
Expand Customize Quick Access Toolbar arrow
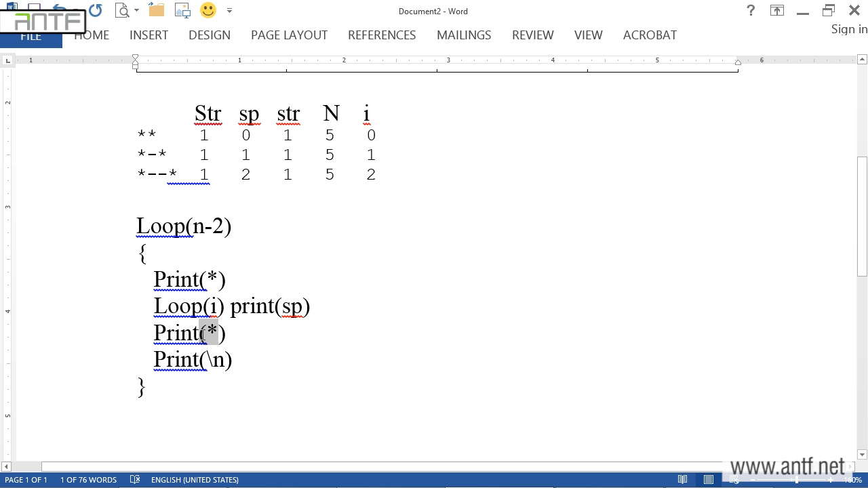click(229, 11)
